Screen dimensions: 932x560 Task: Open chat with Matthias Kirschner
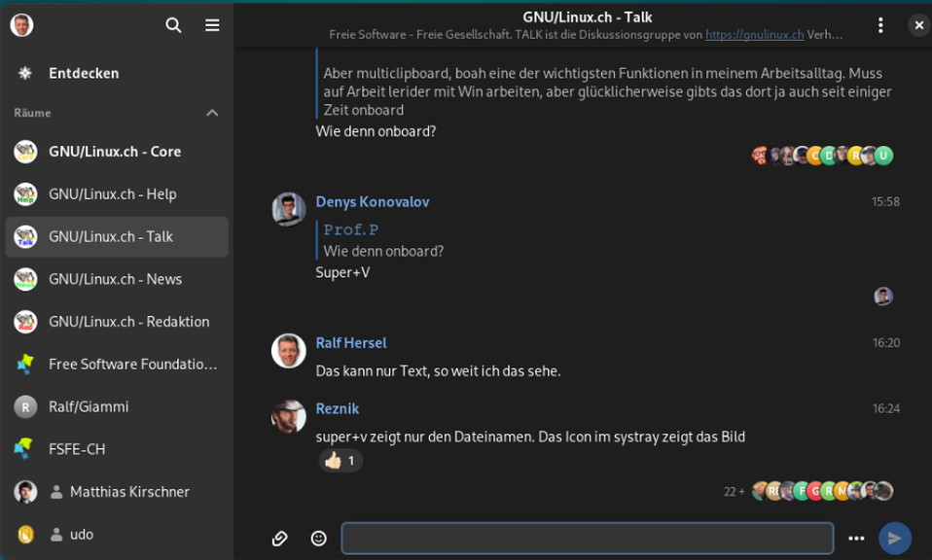(x=117, y=492)
